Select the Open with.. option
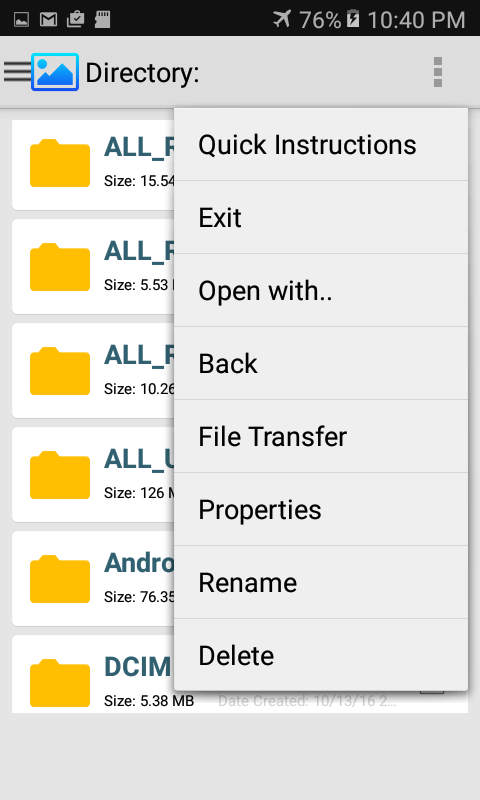Image resolution: width=480 pixels, height=800 pixels. pyautogui.click(x=321, y=290)
